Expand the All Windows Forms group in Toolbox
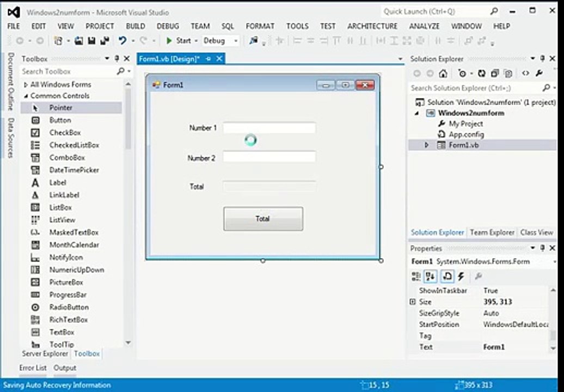 [x=26, y=84]
